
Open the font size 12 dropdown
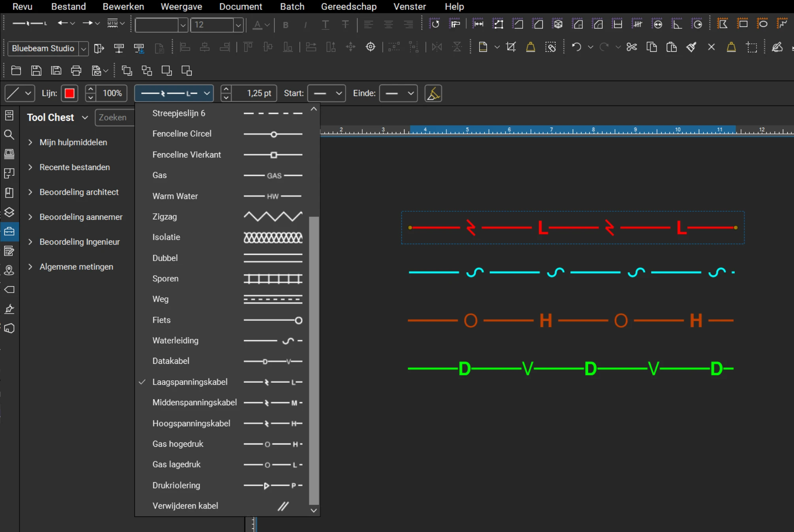238,25
